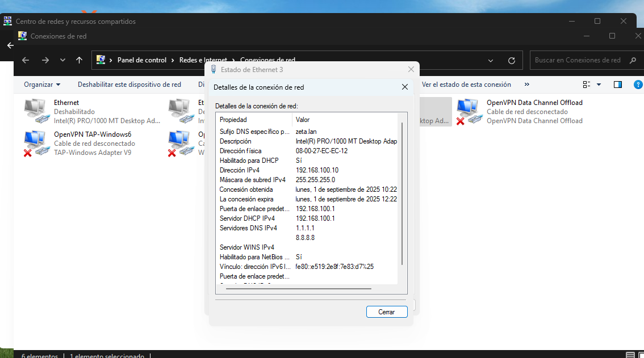The height and width of the screenshot is (358, 644).
Task: Click Ver el estado de esta conexión
Action: point(466,85)
